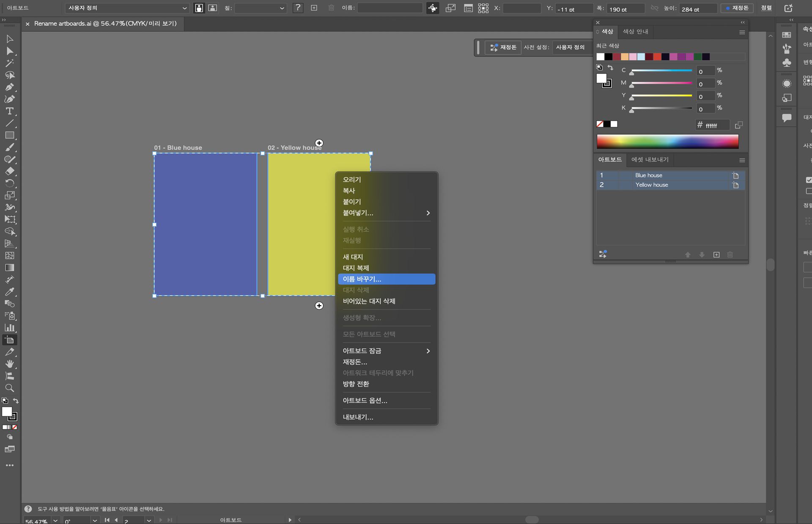Activate the Zoom tool
812x524 pixels.
[x=9, y=388]
